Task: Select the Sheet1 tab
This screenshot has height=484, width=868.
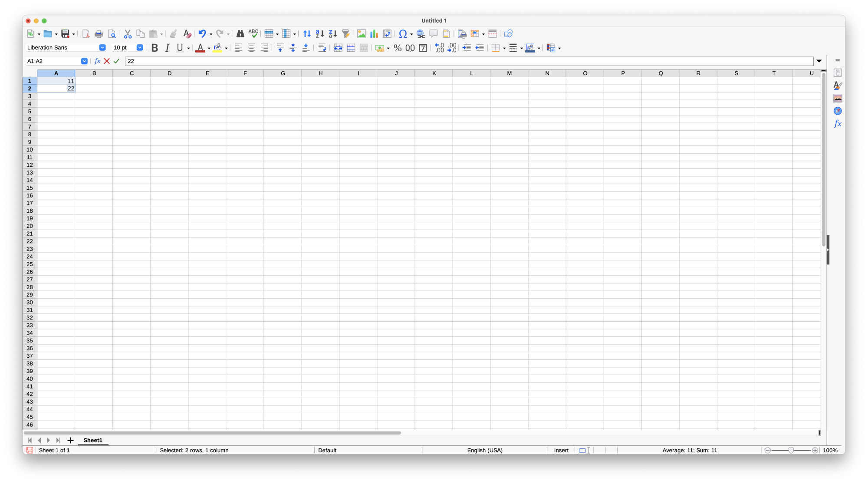Action: coord(93,440)
